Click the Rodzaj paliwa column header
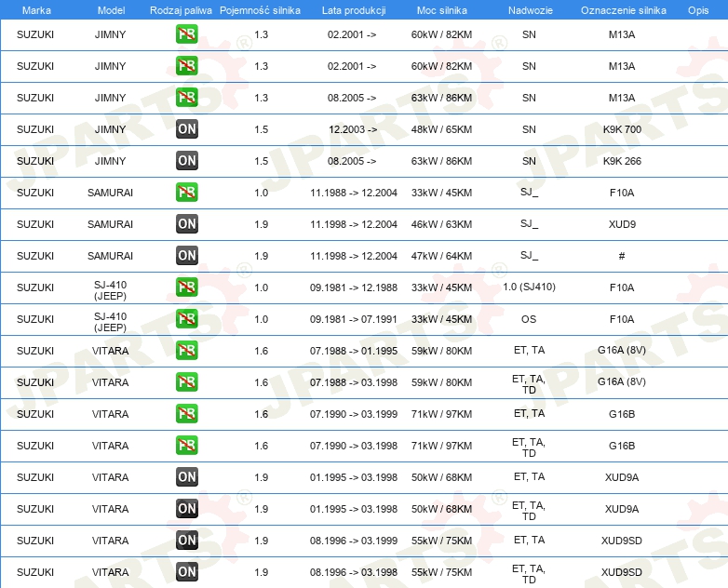Viewport: 728px width, 588px height. click(x=181, y=10)
